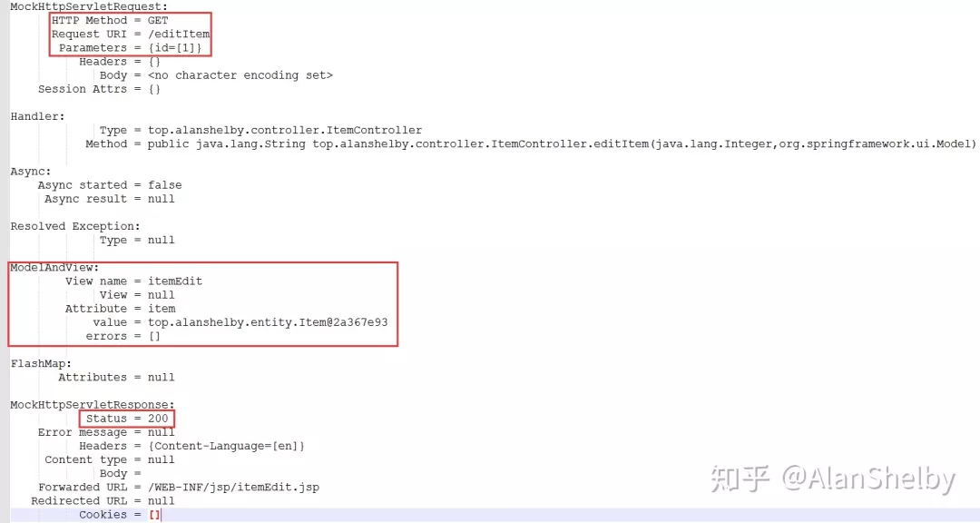Place cursor at the Cookies = [] line
Image resolution: width=980 pixels, height=523 pixels.
point(120,515)
